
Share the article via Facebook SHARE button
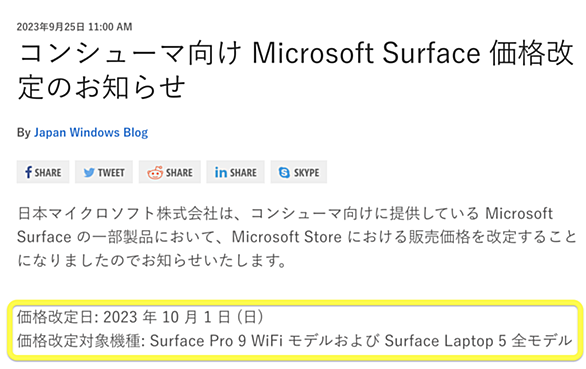(43, 172)
